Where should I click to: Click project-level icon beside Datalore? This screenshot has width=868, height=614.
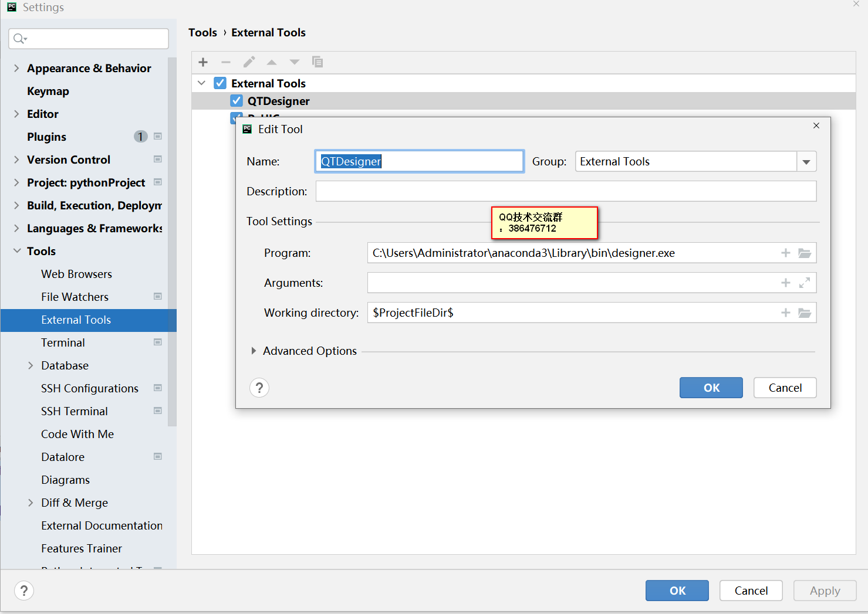tap(158, 456)
